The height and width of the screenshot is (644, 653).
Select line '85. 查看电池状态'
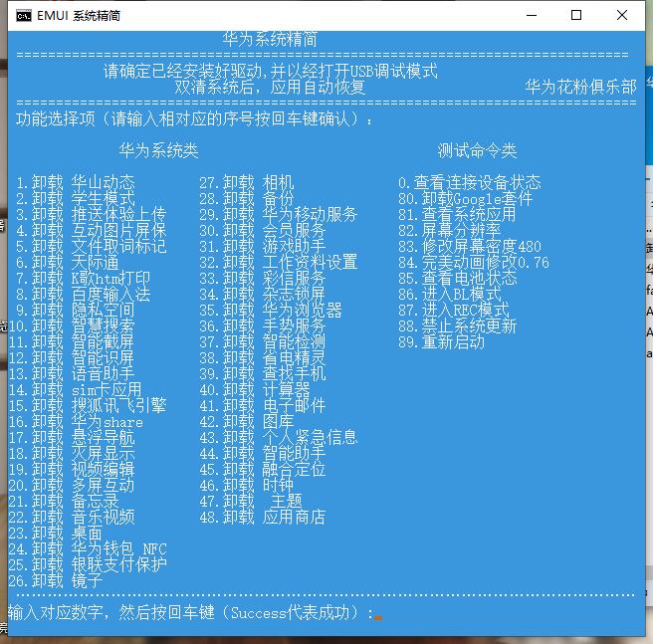click(x=457, y=279)
